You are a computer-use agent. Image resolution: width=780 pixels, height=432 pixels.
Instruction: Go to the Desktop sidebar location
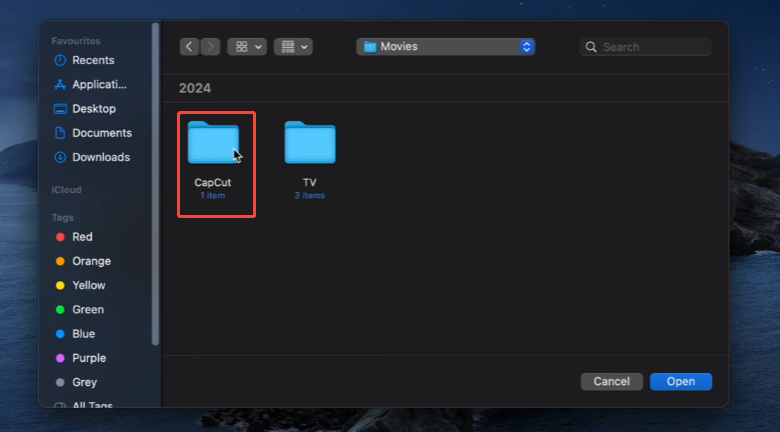point(93,108)
